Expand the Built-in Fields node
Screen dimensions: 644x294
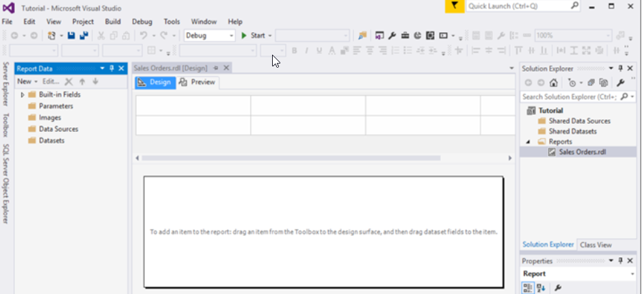23,95
